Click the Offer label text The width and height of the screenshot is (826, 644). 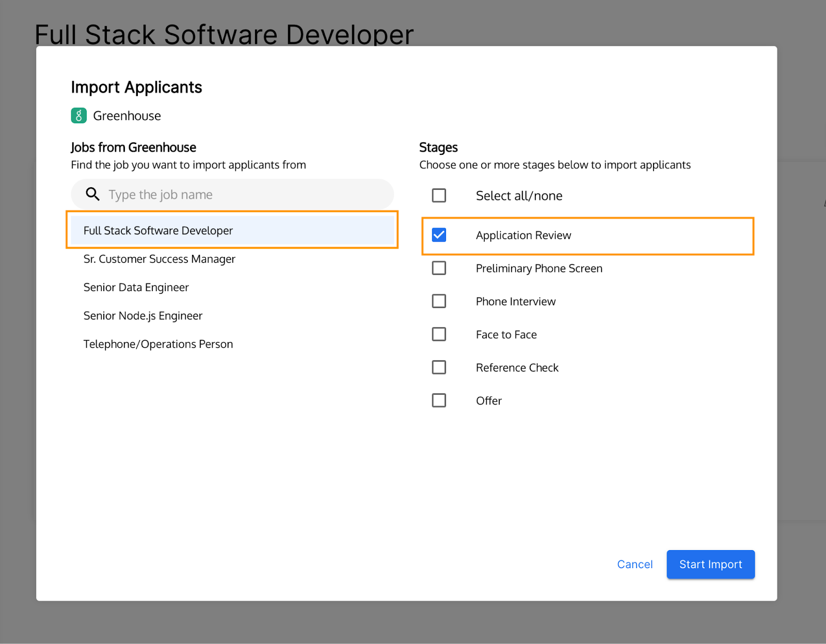point(489,400)
